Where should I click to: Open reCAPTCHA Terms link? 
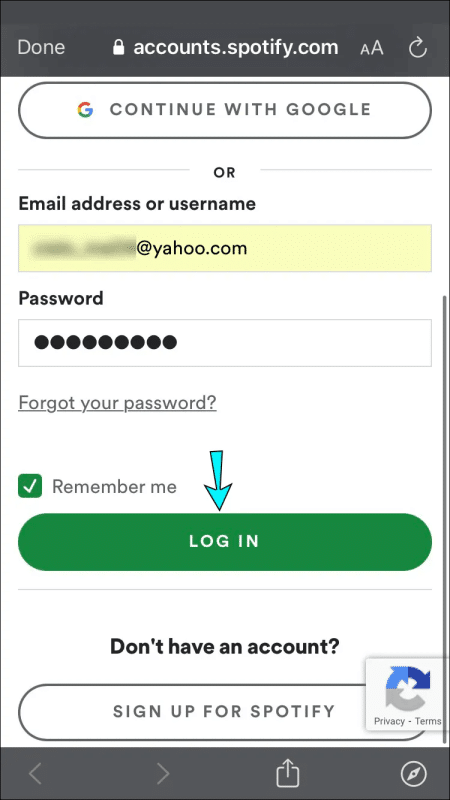pyautogui.click(x=428, y=721)
